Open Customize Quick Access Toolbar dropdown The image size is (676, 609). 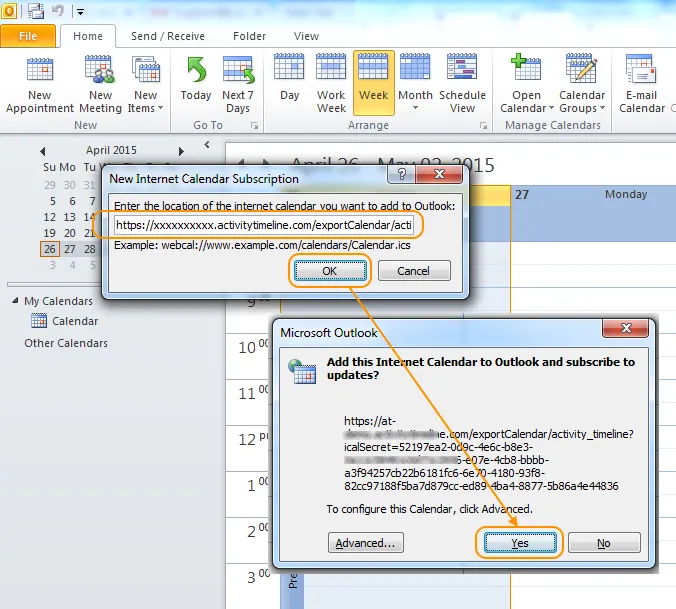80,12
